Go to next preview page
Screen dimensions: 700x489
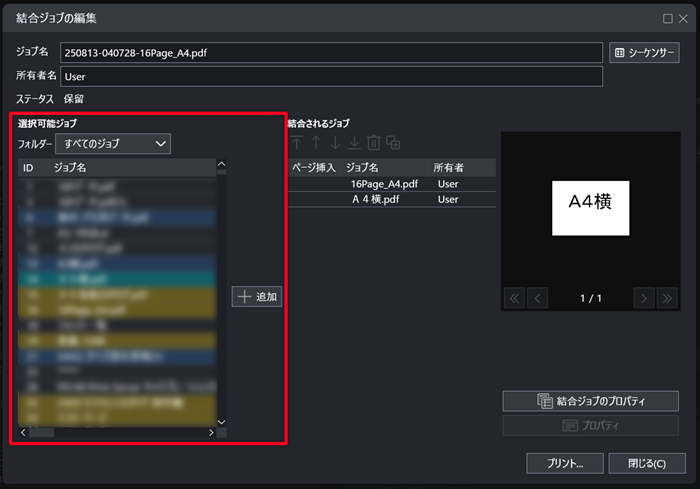(x=644, y=298)
